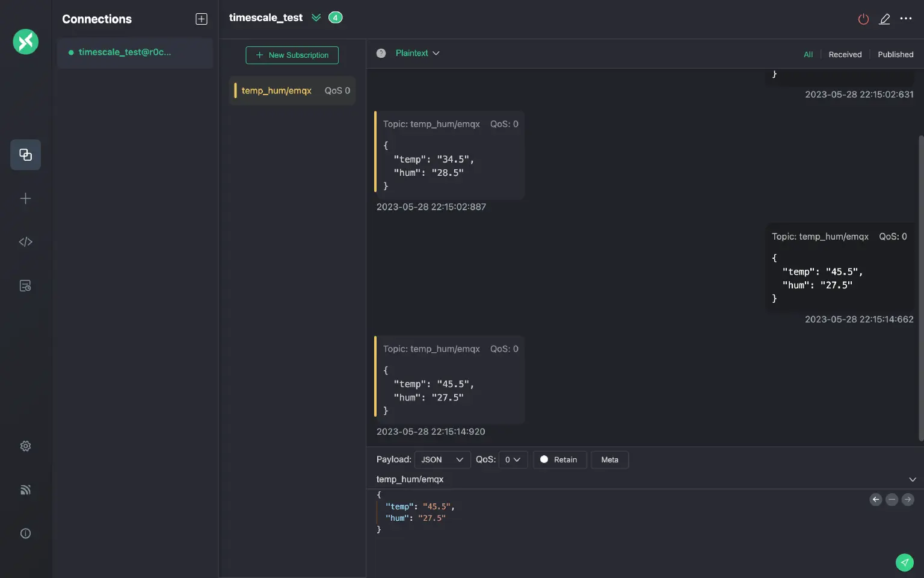
Task: Switch to the Published messages tab
Action: (895, 55)
